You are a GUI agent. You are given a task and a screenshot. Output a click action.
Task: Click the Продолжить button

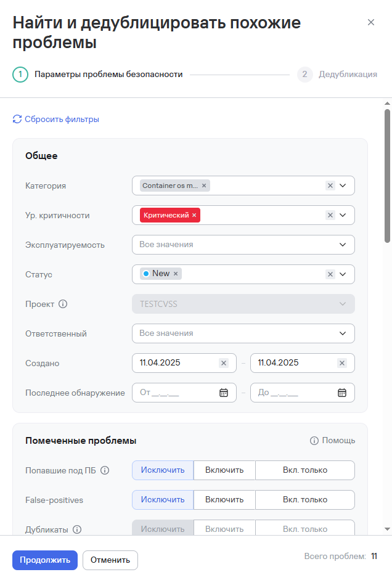pos(45,560)
